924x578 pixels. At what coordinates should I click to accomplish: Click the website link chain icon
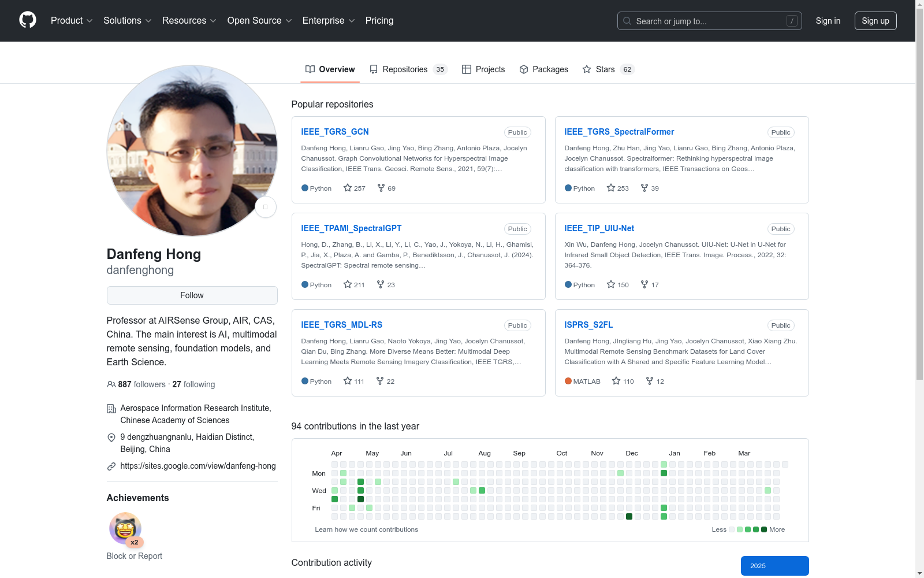click(111, 466)
